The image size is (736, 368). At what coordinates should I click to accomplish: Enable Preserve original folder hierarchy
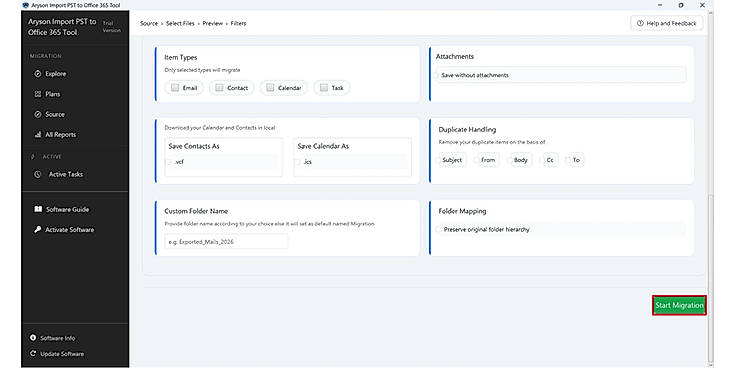[x=438, y=230]
